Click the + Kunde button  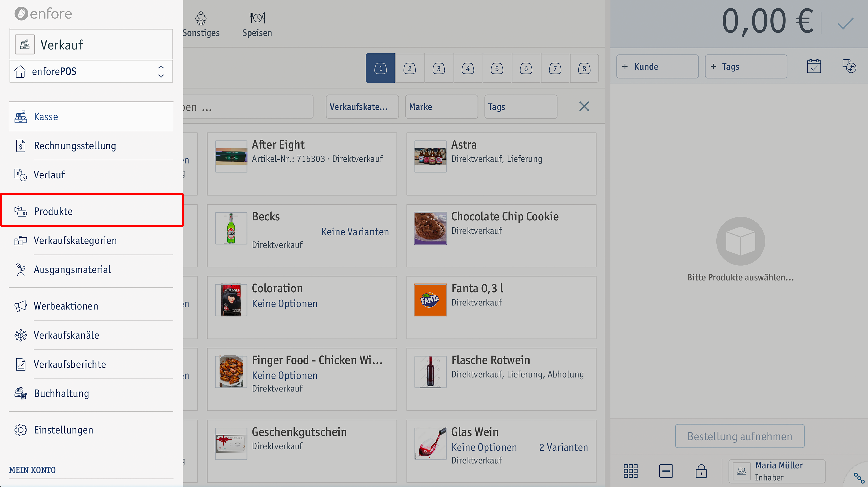(657, 66)
